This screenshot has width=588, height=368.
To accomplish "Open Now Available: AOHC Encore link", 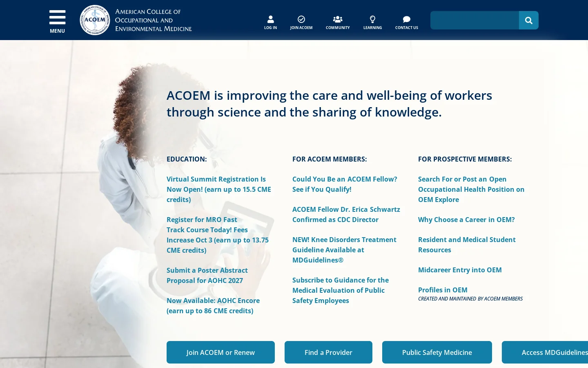I will [213, 306].
